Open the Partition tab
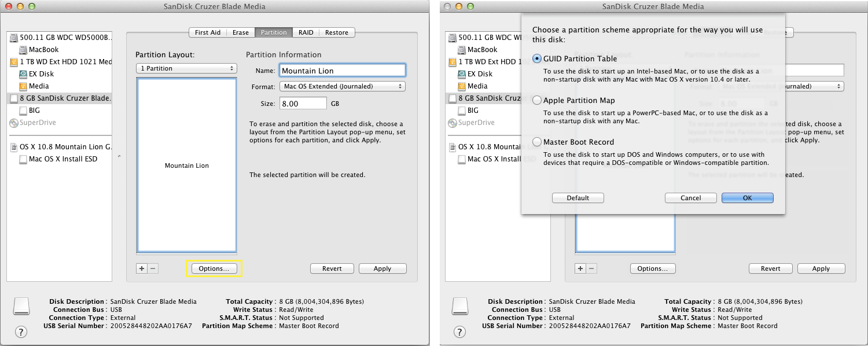 click(274, 32)
